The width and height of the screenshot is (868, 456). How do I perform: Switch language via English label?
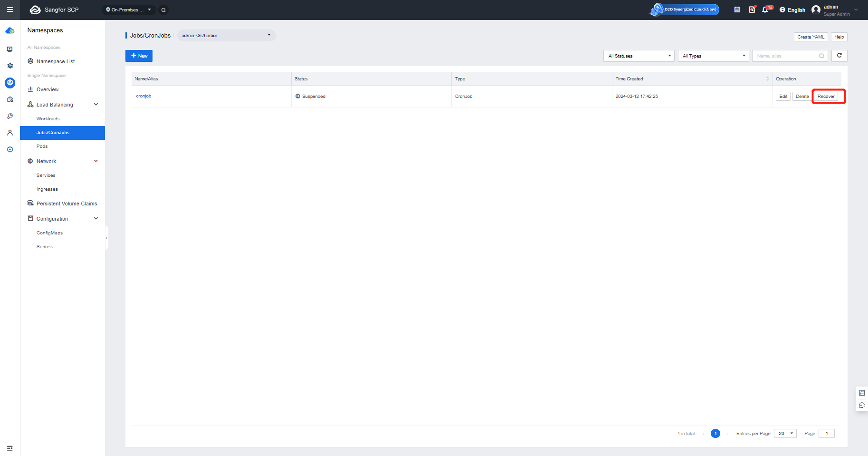point(797,10)
